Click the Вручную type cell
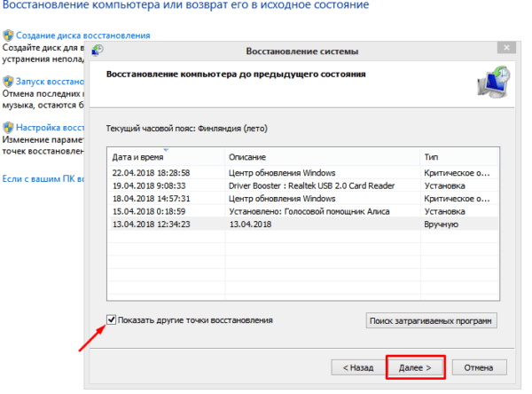The image size is (532, 394). (x=441, y=225)
